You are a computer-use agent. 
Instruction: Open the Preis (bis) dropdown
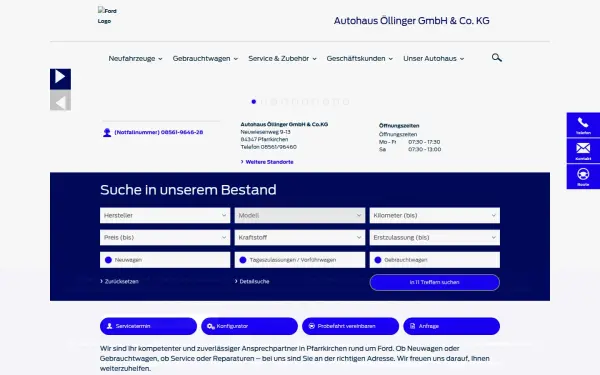[x=165, y=238]
